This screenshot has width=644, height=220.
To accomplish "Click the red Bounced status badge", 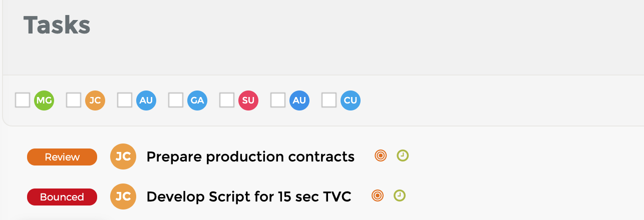I will click(62, 197).
